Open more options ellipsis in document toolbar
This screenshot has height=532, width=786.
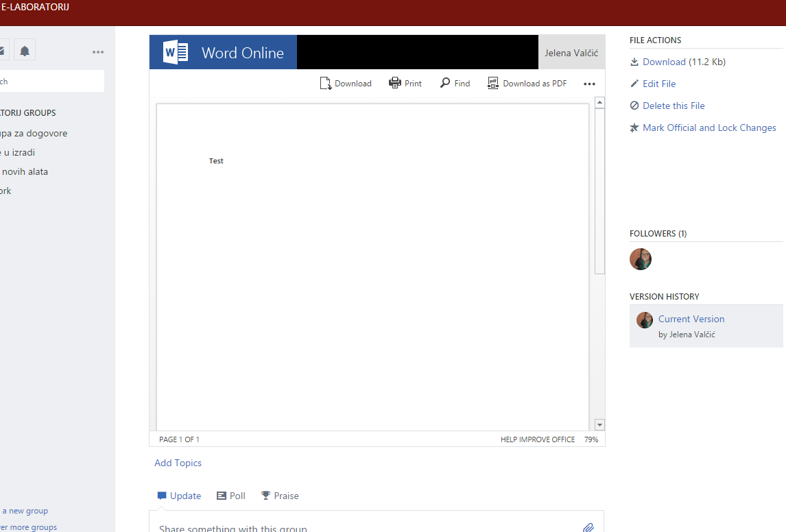[589, 84]
